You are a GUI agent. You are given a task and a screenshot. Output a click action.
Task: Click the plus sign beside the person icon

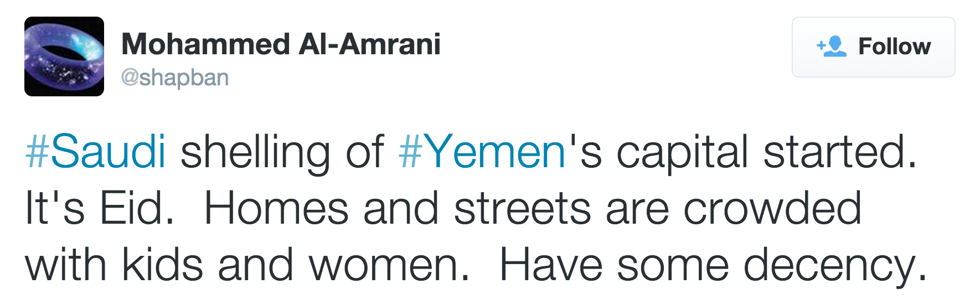click(821, 44)
